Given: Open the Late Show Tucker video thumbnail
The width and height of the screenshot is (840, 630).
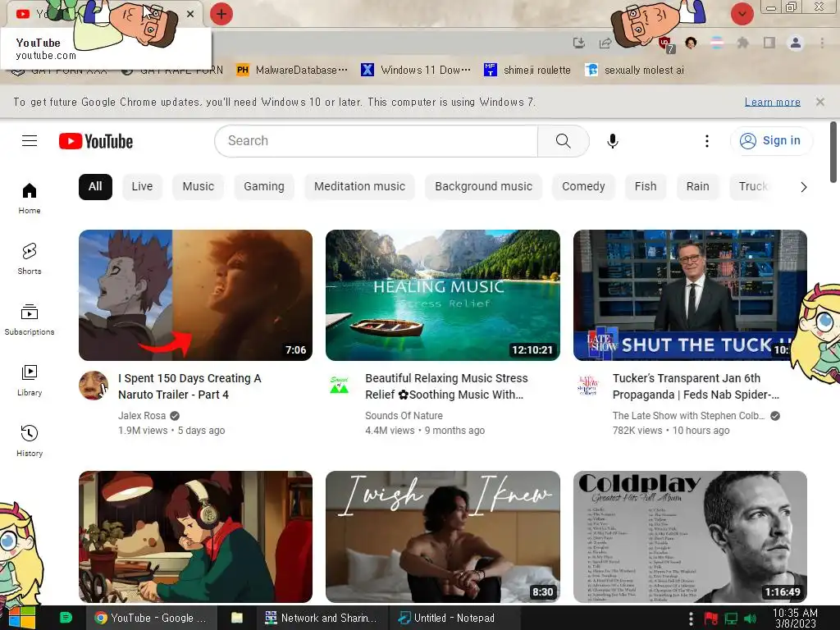Looking at the screenshot, I should (690, 295).
